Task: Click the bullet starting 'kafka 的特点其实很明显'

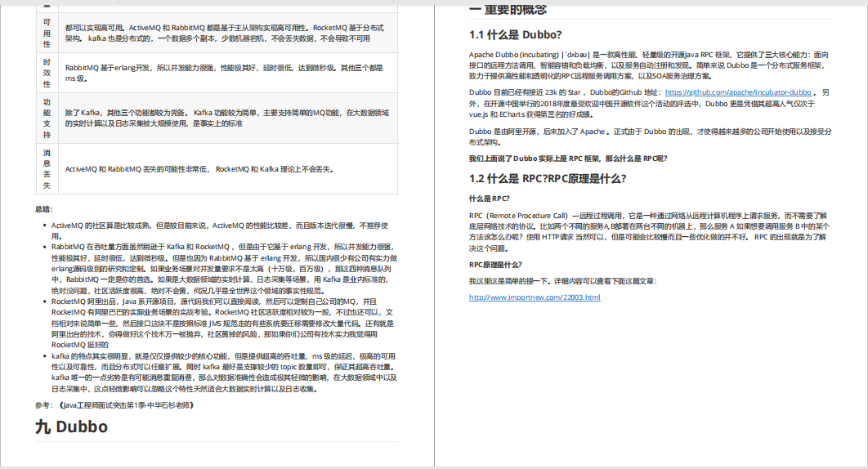Action: coord(224,373)
